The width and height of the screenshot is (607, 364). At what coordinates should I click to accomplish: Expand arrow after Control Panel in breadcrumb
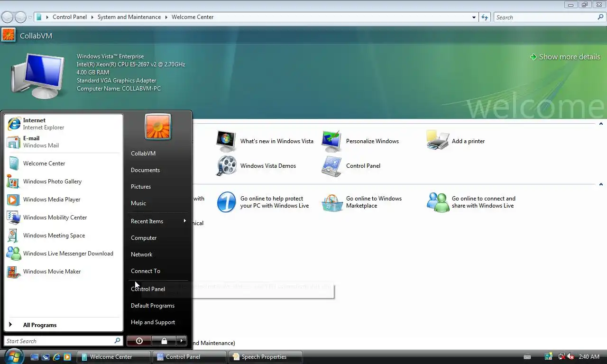pyautogui.click(x=92, y=17)
